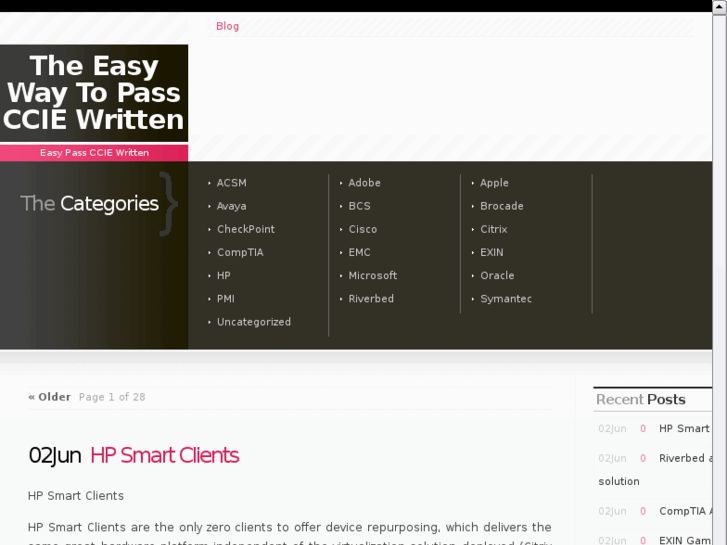This screenshot has width=727, height=545.
Task: Click comment count 0 beside HP Smart recent post
Action: [x=643, y=429]
